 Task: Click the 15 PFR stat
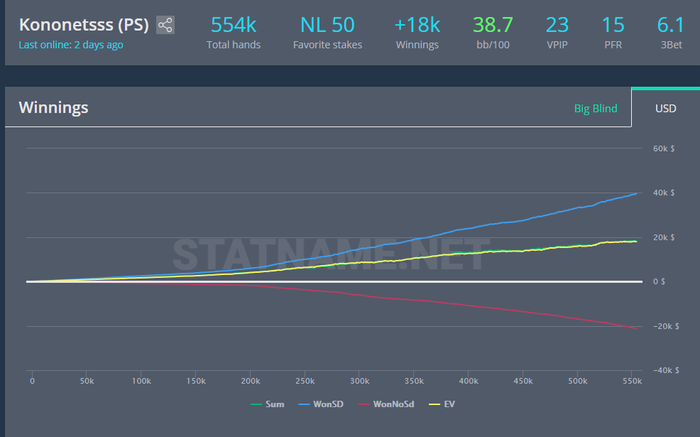613,32
